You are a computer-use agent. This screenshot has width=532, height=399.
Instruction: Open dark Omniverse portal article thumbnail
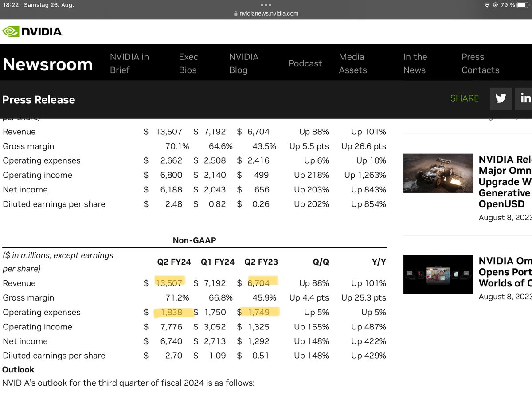point(438,274)
